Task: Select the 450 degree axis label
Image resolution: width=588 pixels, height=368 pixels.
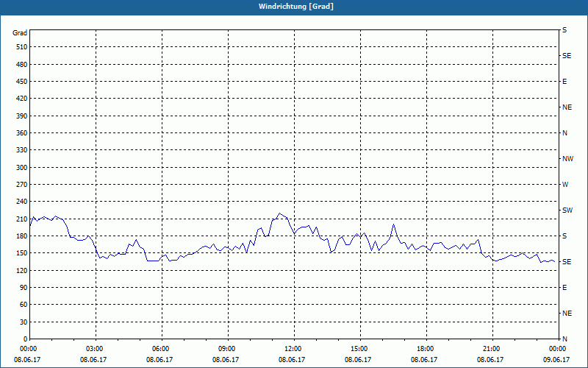Action: [x=22, y=82]
